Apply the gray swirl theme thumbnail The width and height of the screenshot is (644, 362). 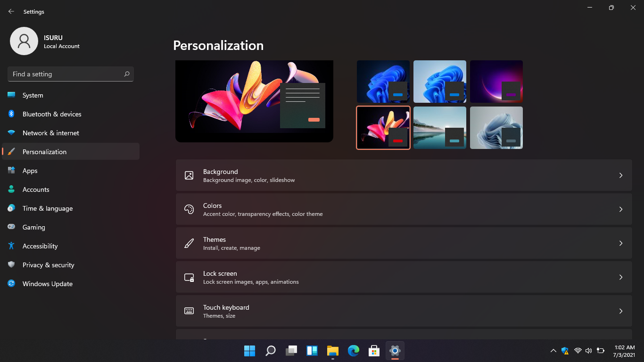[x=496, y=128]
